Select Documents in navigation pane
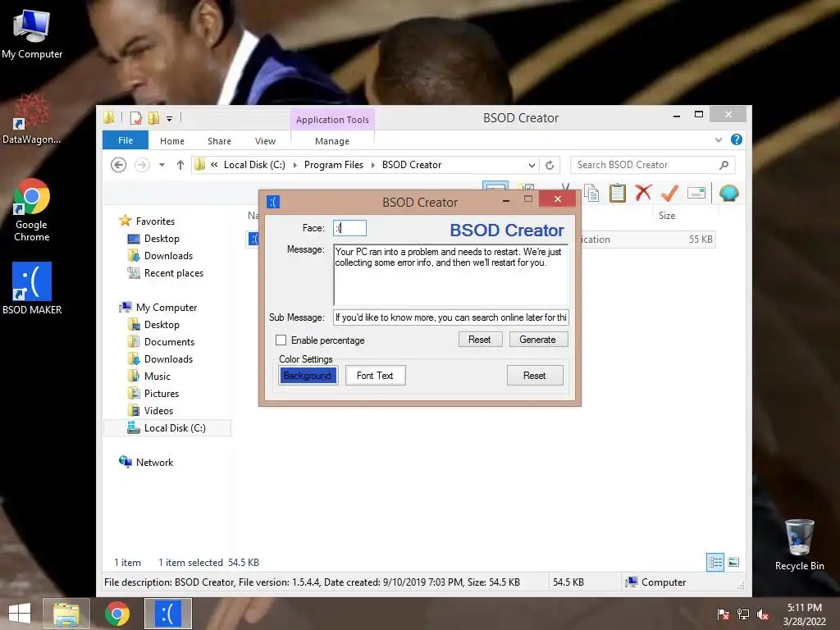This screenshot has height=630, width=840. (169, 342)
